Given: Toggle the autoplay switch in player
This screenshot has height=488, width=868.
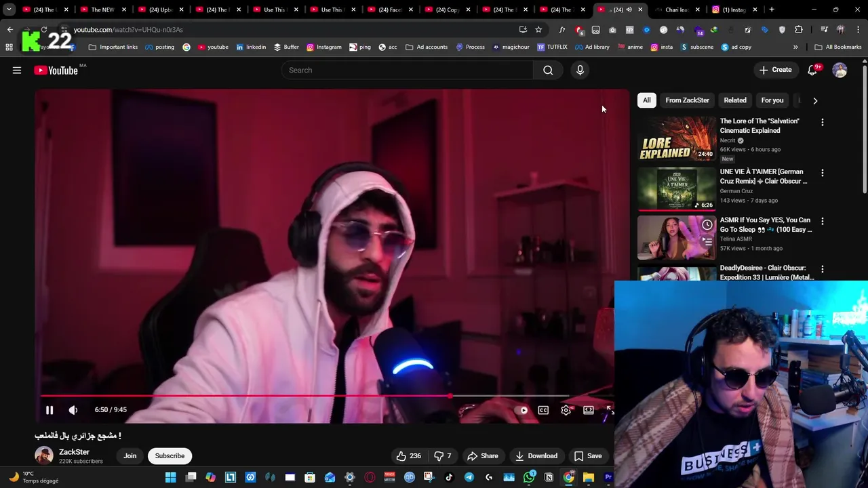Looking at the screenshot, I should pos(521,410).
